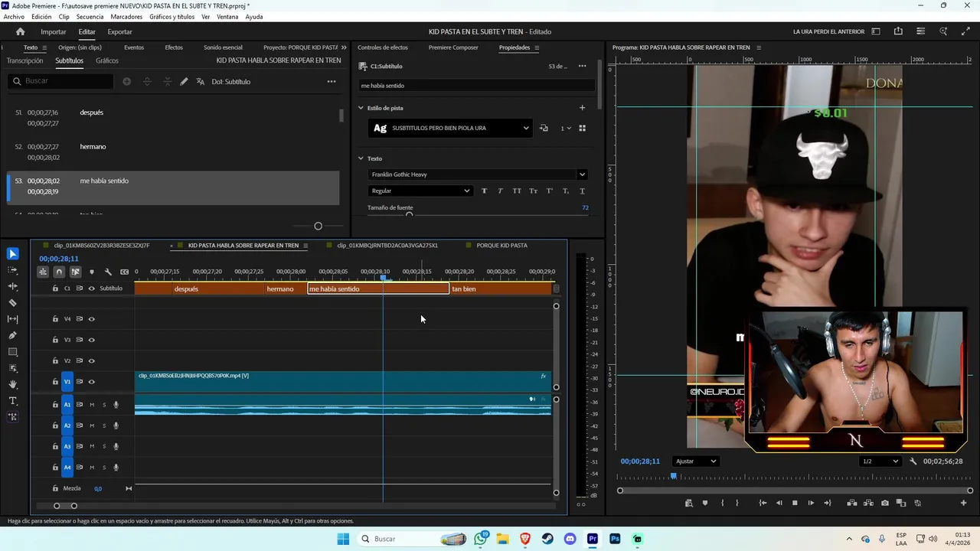Open the more options menu beside C1:Subtítulo
The image size is (980, 551).
[582, 66]
